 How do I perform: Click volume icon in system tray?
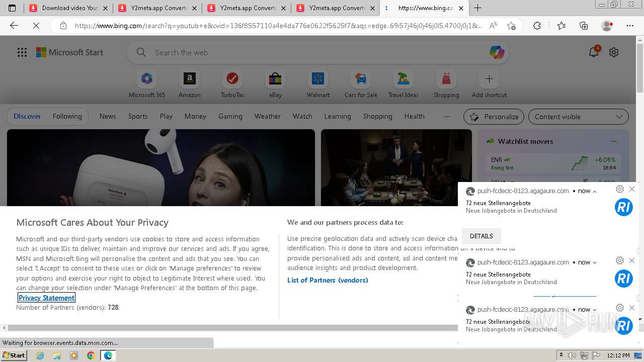tap(572, 355)
